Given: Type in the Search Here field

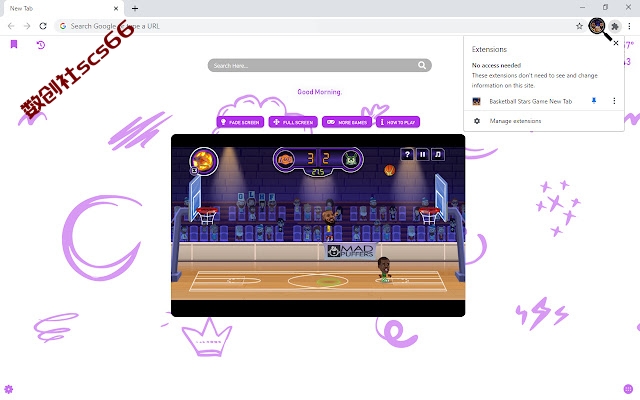Looking at the screenshot, I should click(319, 65).
